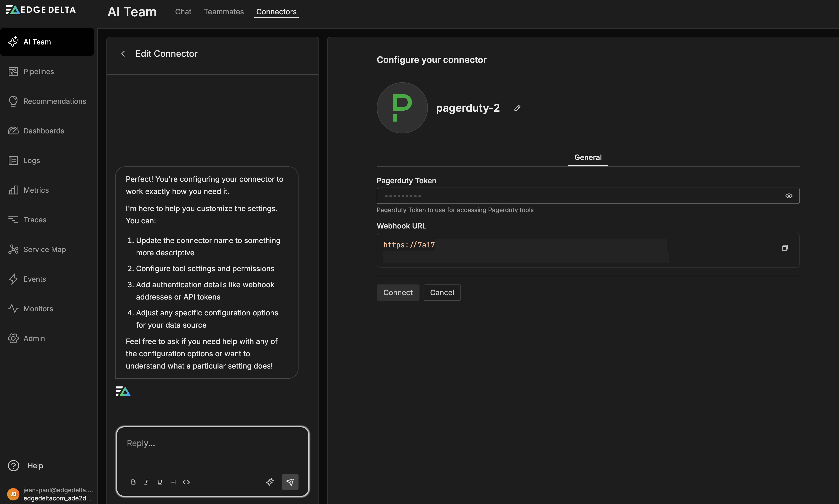Go back from Edit Connector
Viewport: 839px width, 504px height.
pyautogui.click(x=123, y=54)
